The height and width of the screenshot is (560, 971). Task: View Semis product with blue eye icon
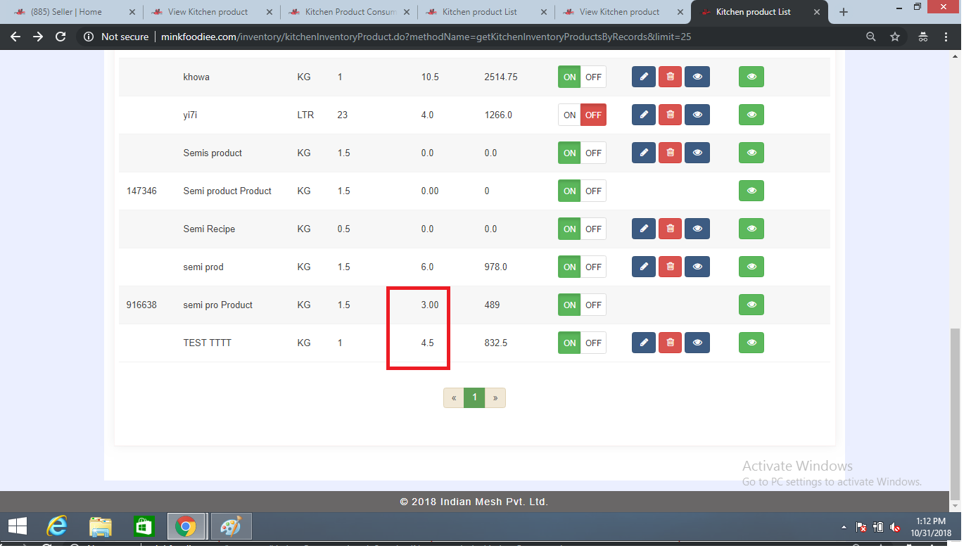[x=697, y=153]
